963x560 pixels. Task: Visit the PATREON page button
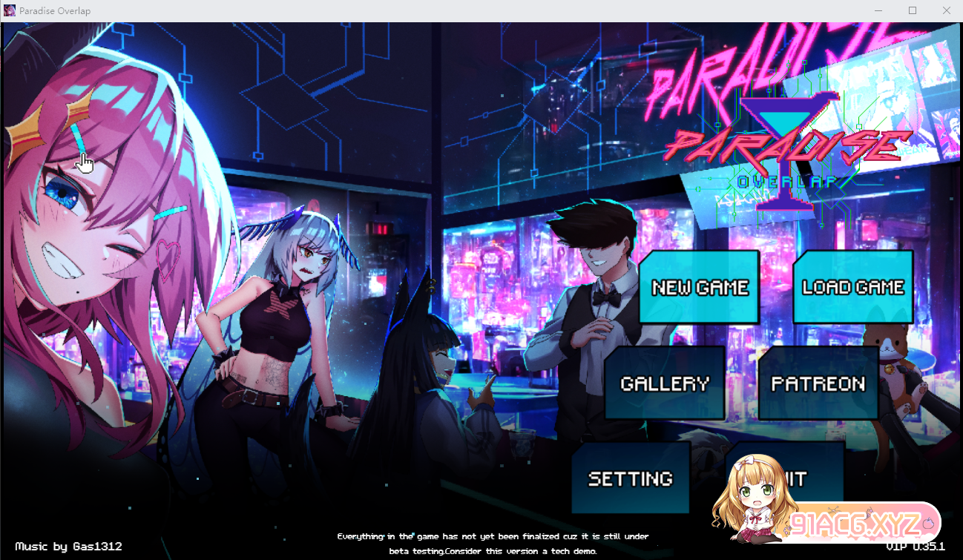[x=818, y=383]
